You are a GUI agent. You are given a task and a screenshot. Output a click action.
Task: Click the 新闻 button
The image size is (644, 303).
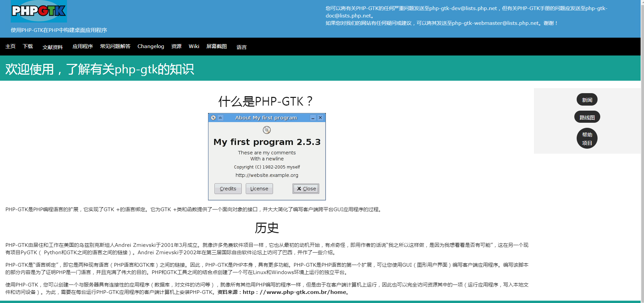pos(587,100)
